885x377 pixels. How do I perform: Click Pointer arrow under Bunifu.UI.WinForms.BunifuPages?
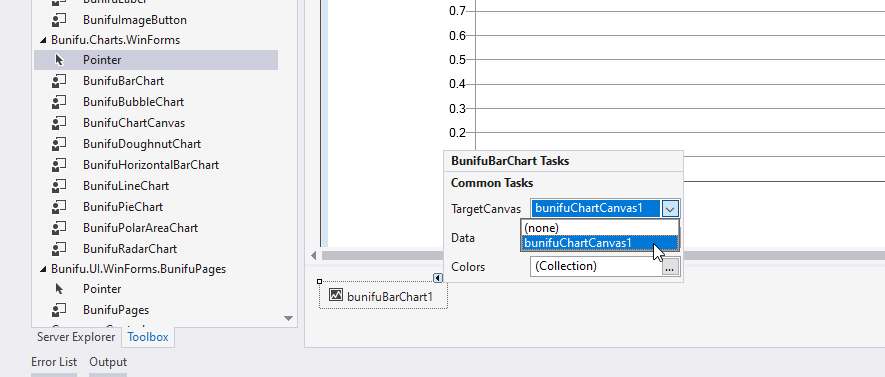pyautogui.click(x=59, y=289)
